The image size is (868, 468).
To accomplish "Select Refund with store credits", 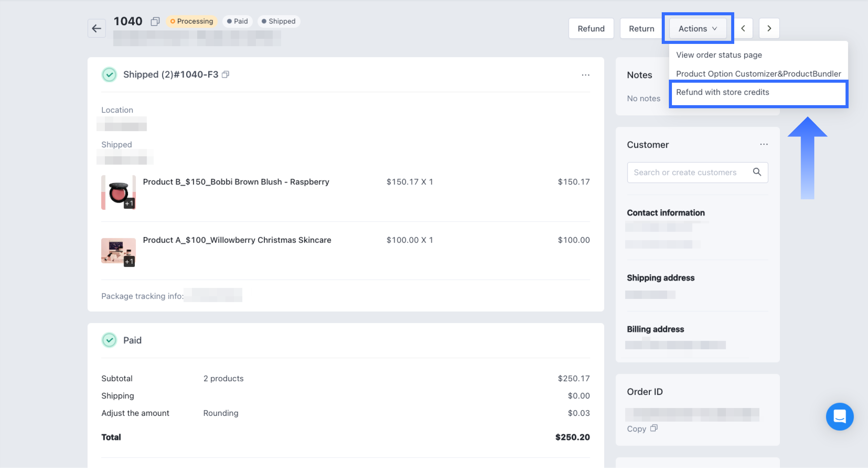I will pos(722,92).
